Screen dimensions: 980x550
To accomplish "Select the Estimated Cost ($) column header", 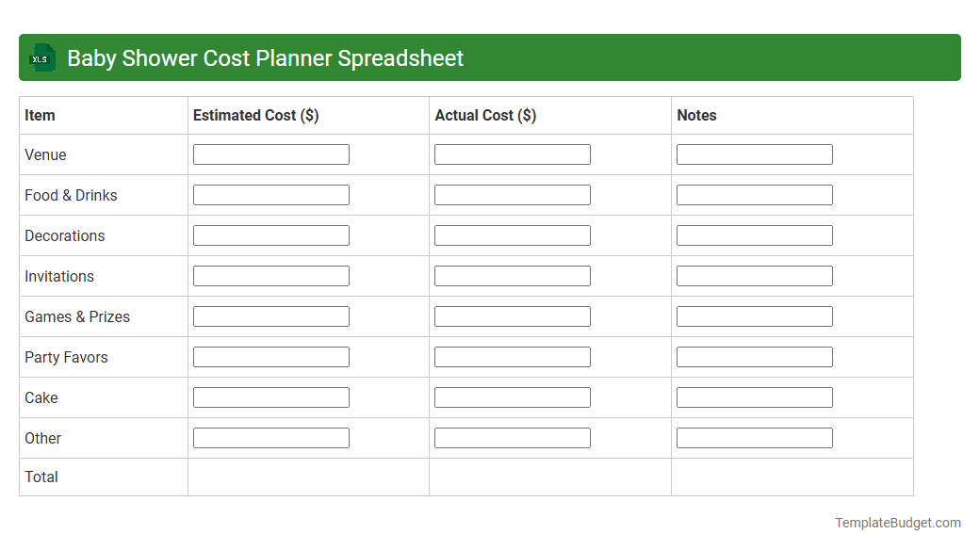I will (253, 115).
